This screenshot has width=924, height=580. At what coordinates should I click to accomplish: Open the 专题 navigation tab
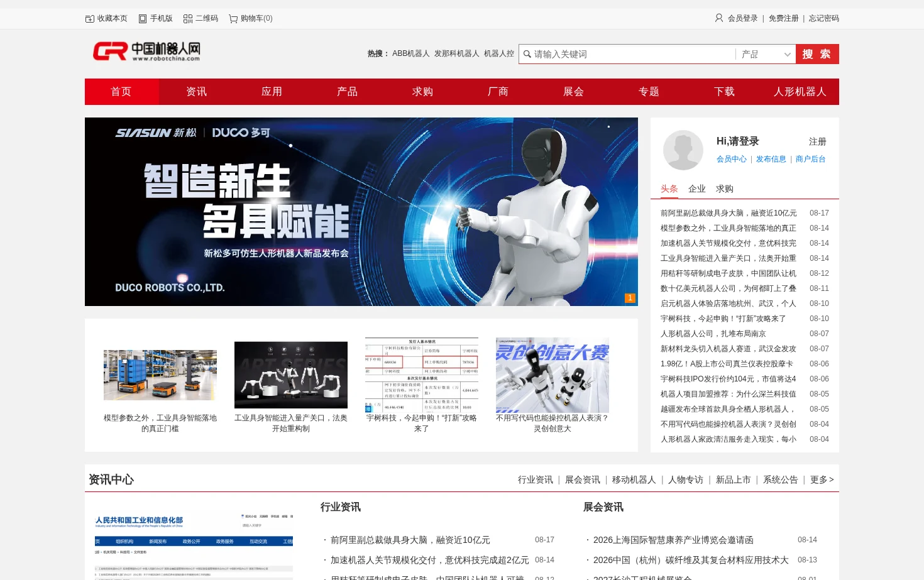[x=649, y=92]
